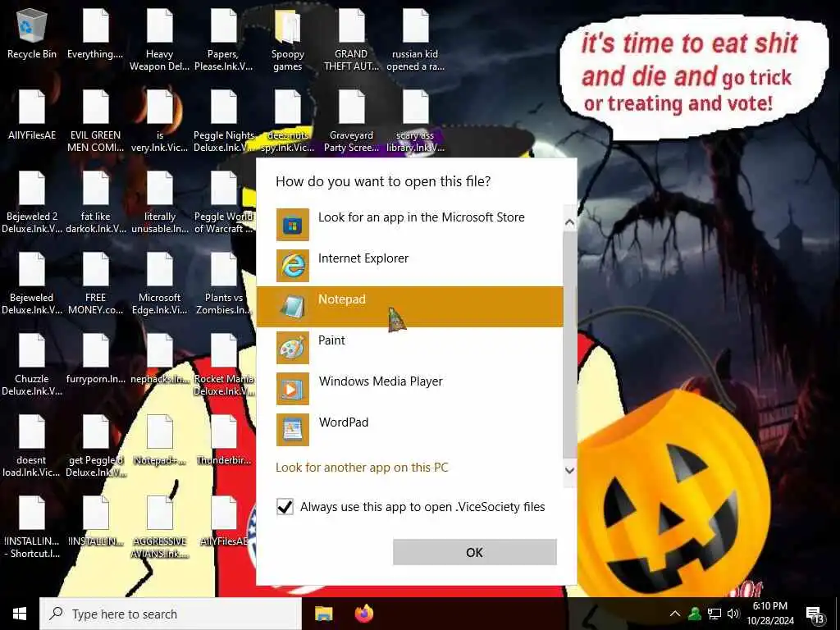Select the AGGRESSIVE AVIANS desktop file
The image size is (840, 630).
(160, 527)
